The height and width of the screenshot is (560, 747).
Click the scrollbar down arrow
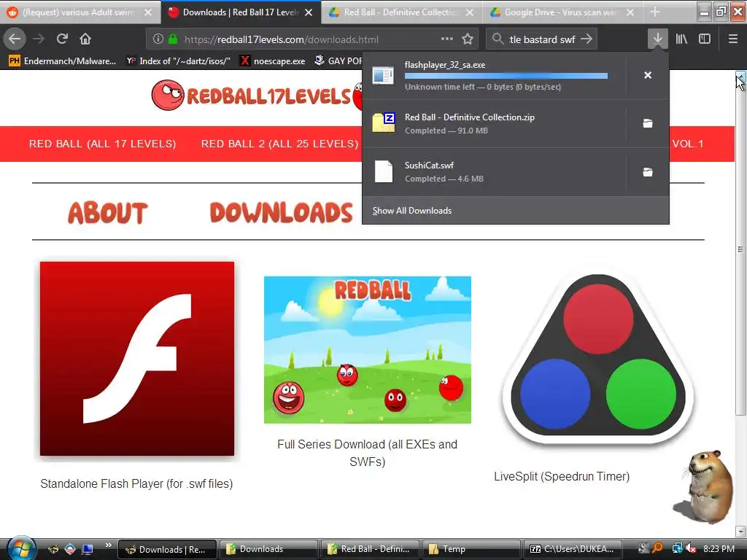[740, 531]
